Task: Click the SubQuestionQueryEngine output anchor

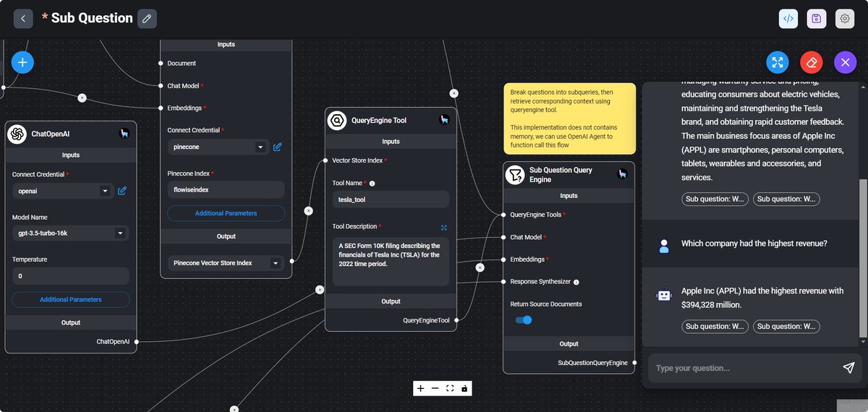Action: click(x=635, y=362)
